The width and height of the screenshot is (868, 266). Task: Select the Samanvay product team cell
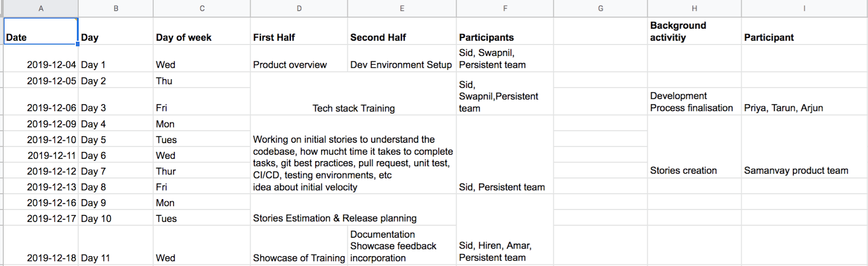point(804,154)
